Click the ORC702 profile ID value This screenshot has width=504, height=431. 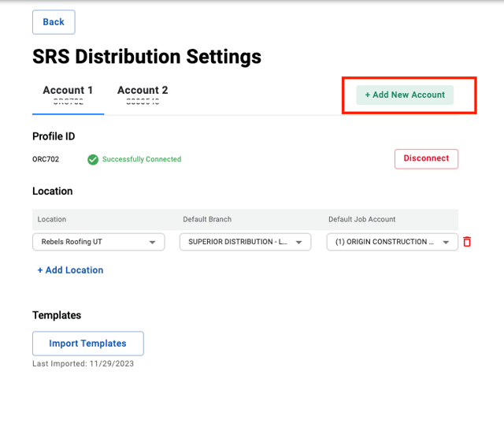point(47,159)
